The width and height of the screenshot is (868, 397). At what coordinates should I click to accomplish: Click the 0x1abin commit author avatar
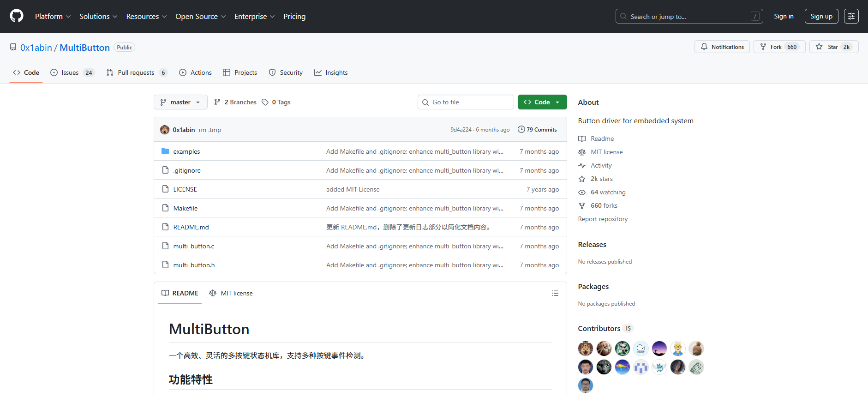coord(165,130)
